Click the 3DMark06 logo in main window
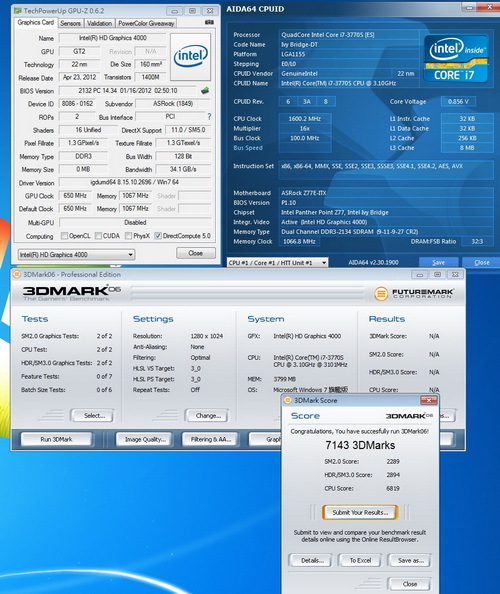Screen dimensions: 500x594 (x=71, y=292)
